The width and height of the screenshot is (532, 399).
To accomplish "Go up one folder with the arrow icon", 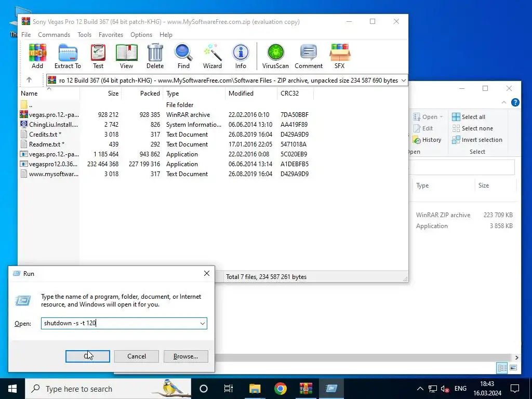I will coord(29,80).
